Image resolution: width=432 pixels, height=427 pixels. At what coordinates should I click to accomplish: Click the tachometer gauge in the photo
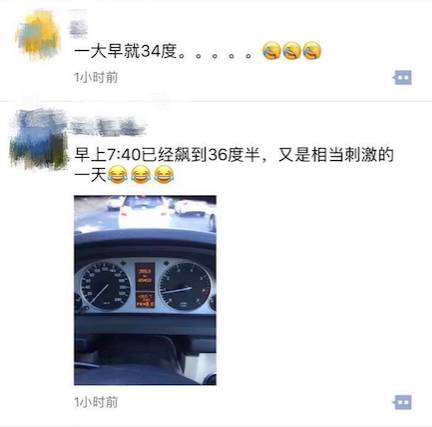185,286
